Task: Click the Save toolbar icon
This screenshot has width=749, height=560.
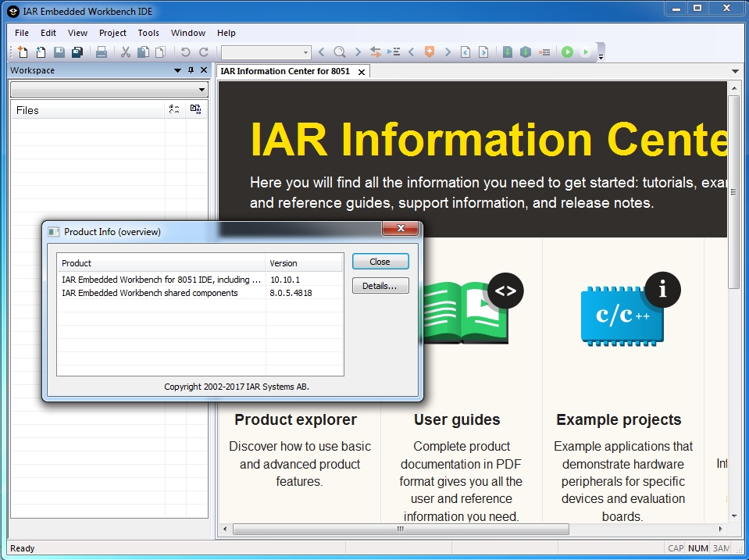Action: coord(59,52)
